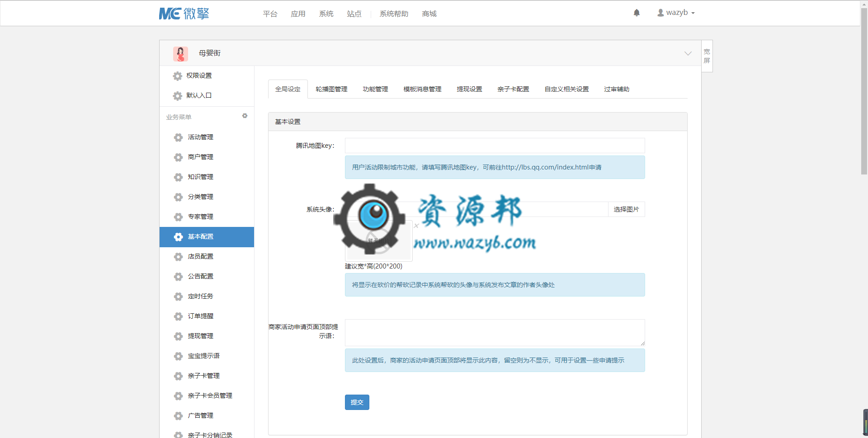Open 系统 in top navigation
The height and width of the screenshot is (438, 868).
pyautogui.click(x=326, y=14)
